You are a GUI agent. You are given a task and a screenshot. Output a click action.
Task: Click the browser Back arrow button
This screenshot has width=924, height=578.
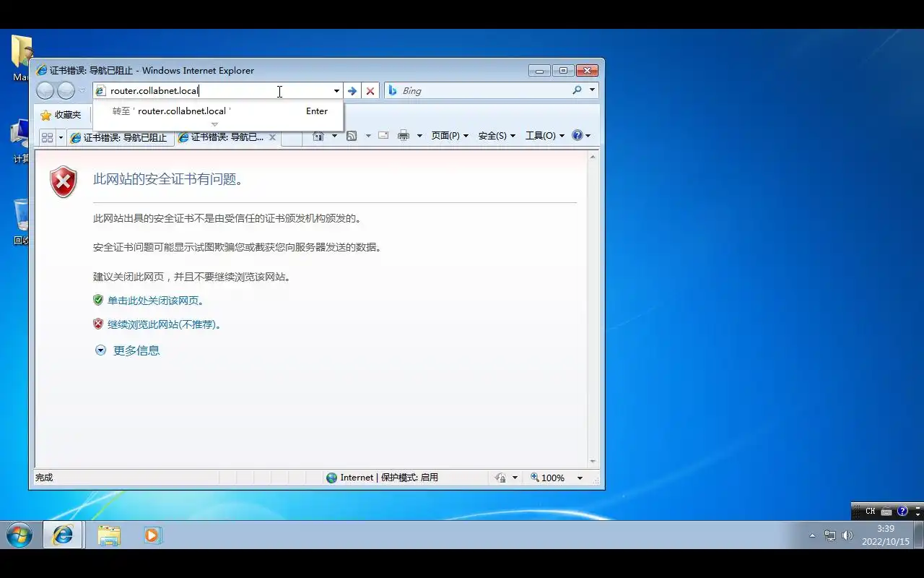click(x=45, y=90)
